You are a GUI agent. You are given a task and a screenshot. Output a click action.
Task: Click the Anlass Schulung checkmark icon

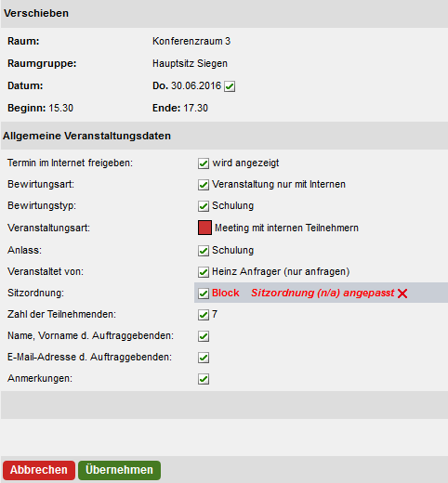point(204,251)
